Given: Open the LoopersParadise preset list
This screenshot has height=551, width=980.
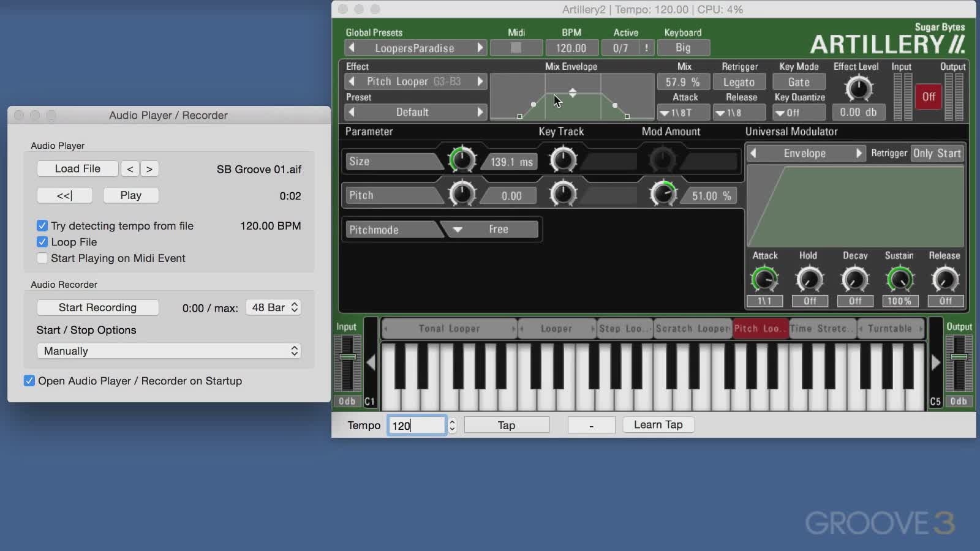Looking at the screenshot, I should coord(415,48).
